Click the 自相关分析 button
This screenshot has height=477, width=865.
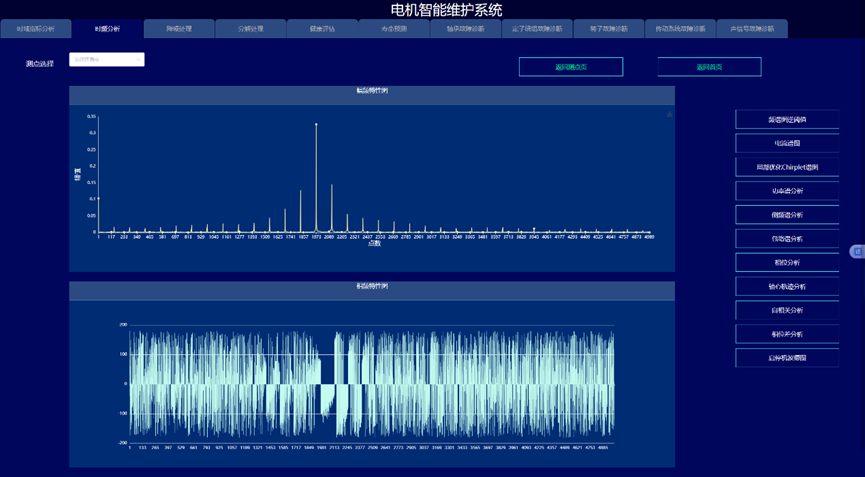[787, 311]
